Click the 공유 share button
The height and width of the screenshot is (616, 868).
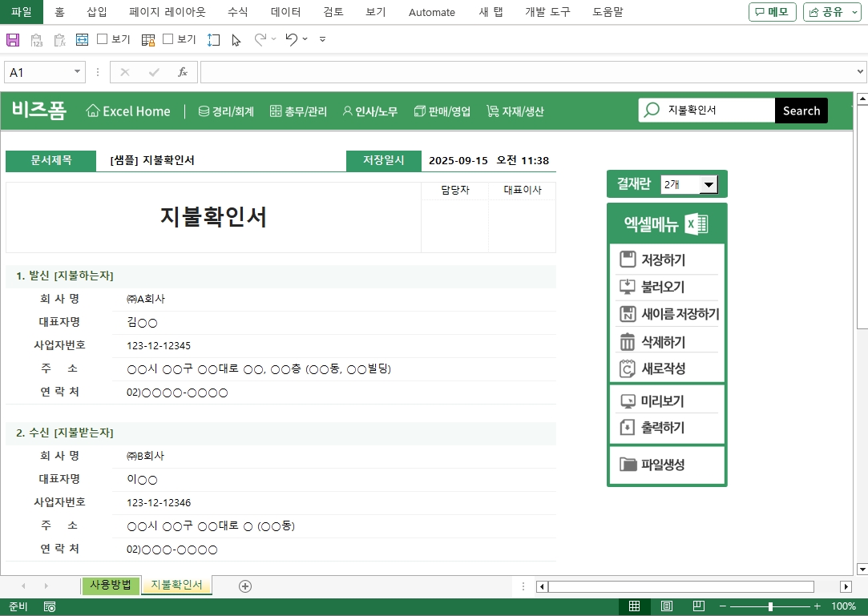coord(832,12)
